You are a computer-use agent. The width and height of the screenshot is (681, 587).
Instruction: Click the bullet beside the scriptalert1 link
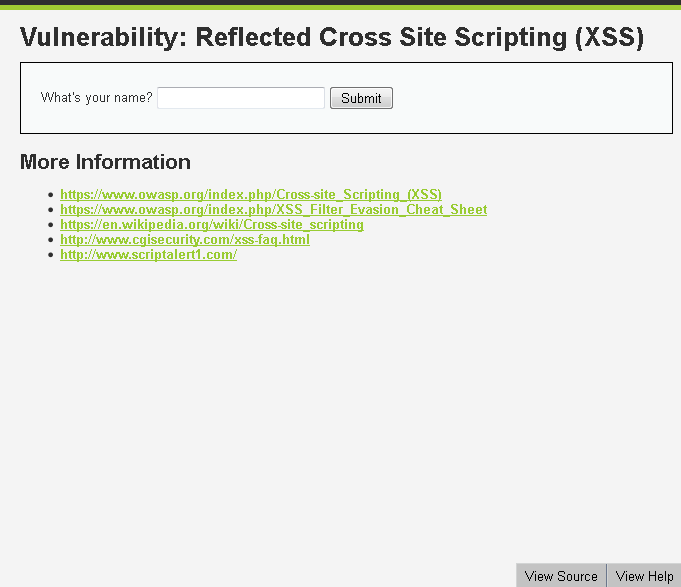click(x=50, y=255)
